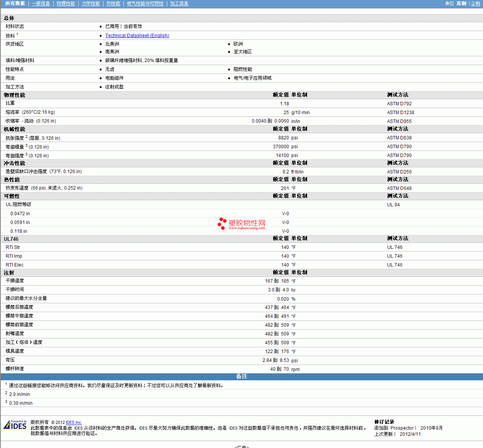Select ASTM D648 test method text
Screen dimensions: 483x448
pos(399,188)
